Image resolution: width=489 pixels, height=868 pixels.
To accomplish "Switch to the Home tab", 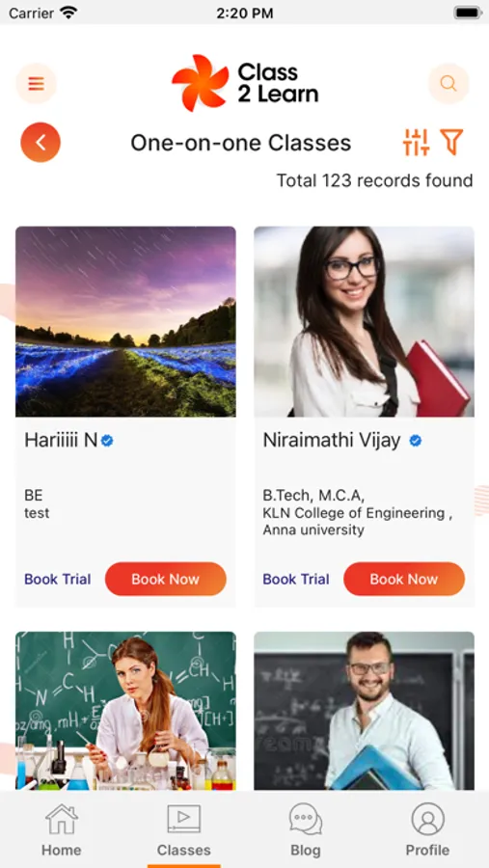I will [61, 830].
